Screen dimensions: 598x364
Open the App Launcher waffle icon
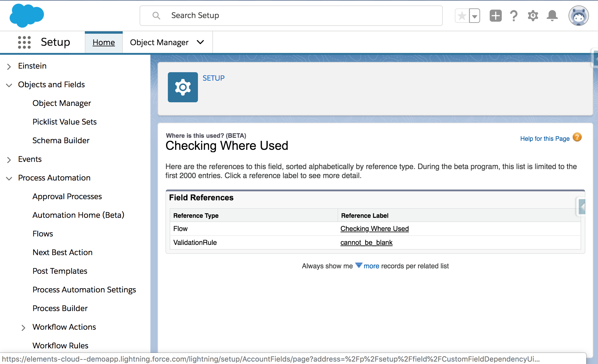click(x=24, y=42)
